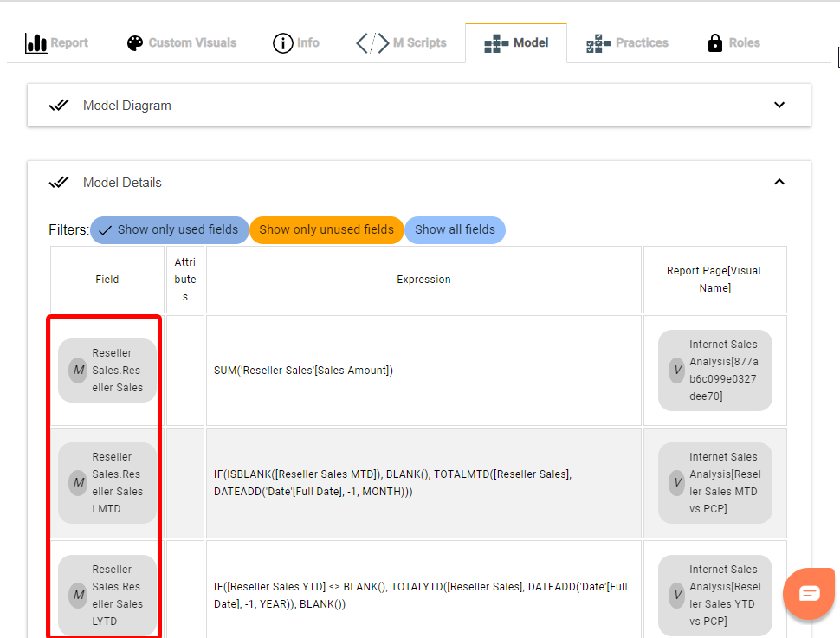
Task: Click the palette icon beside Custom Visuals
Action: [x=135, y=43]
